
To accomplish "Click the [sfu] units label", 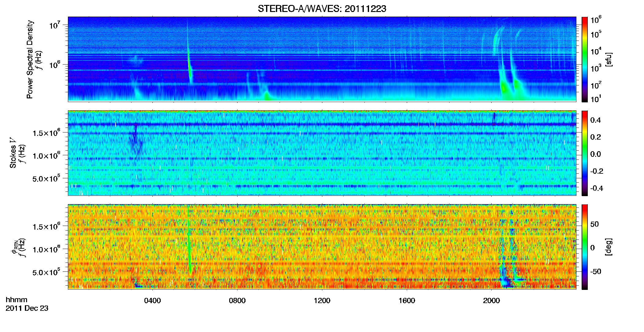I will coord(609,59).
